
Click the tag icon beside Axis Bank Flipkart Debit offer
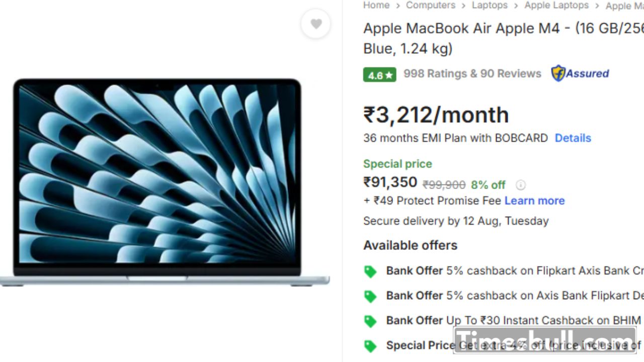pos(370,296)
